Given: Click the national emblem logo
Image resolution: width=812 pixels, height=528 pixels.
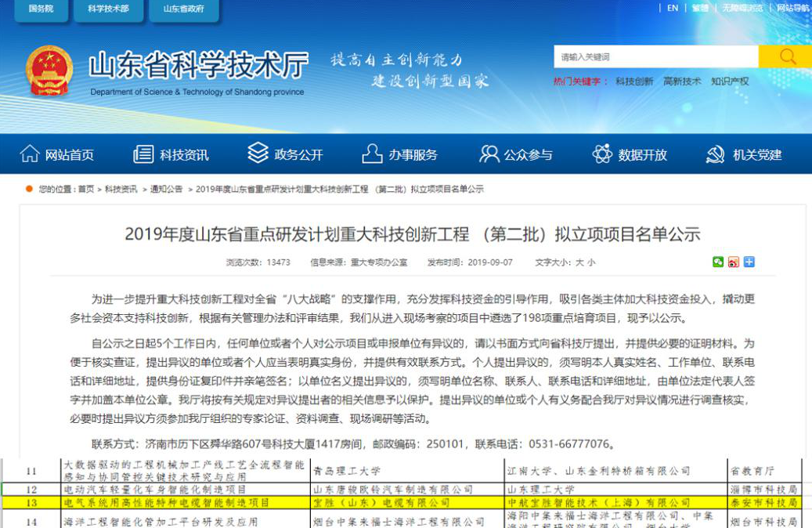Looking at the screenshot, I should [49, 71].
